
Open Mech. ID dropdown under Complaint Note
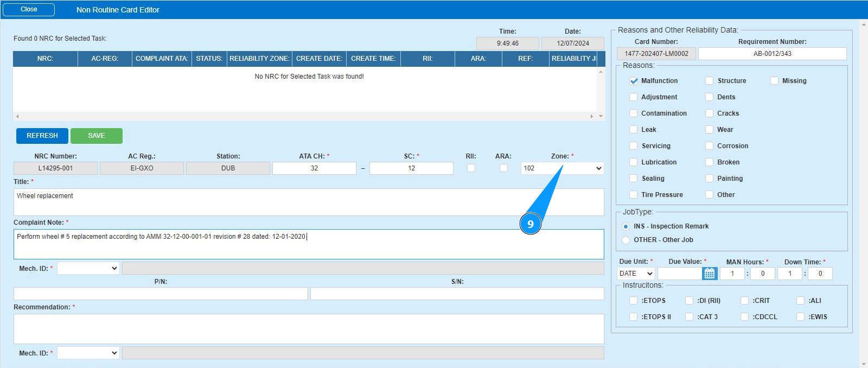click(88, 268)
